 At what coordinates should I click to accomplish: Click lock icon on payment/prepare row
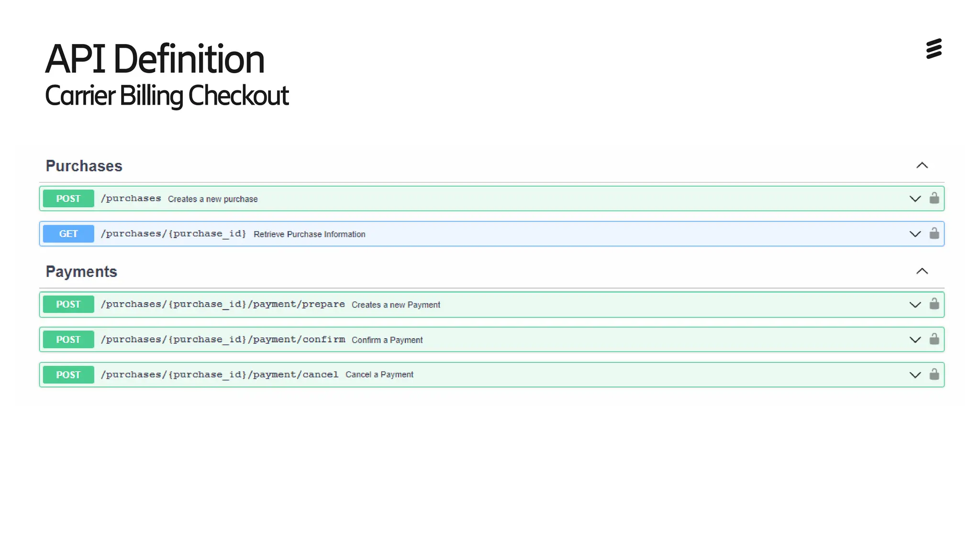tap(934, 304)
